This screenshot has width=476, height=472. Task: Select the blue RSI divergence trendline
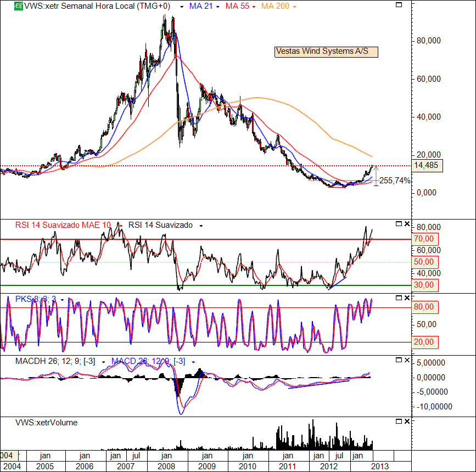pyautogui.click(x=337, y=284)
